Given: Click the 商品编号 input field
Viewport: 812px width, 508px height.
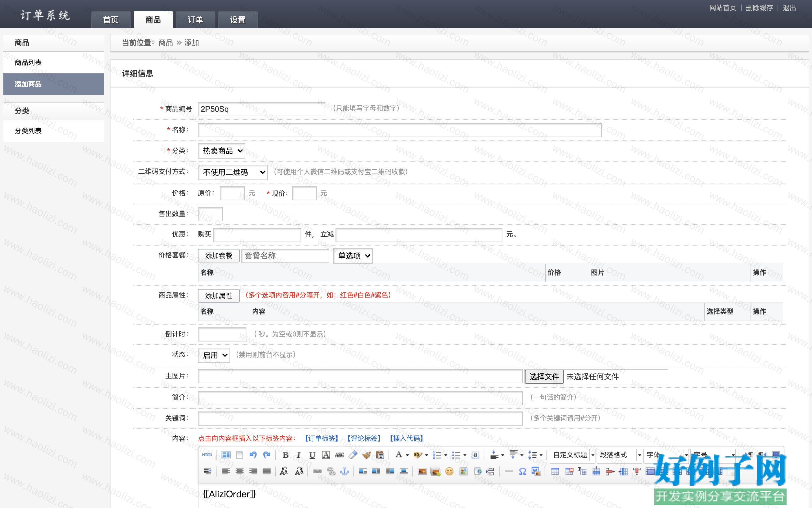Looking at the screenshot, I should click(x=261, y=109).
